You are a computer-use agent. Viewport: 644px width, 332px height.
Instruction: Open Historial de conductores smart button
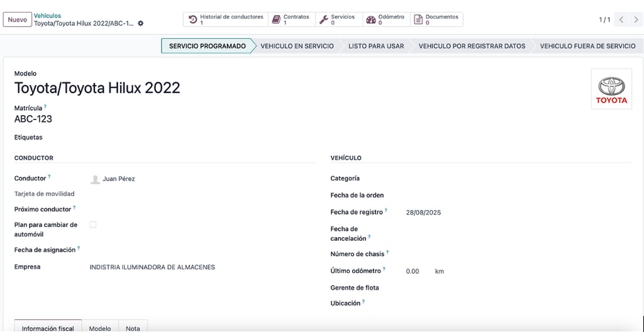pos(226,19)
